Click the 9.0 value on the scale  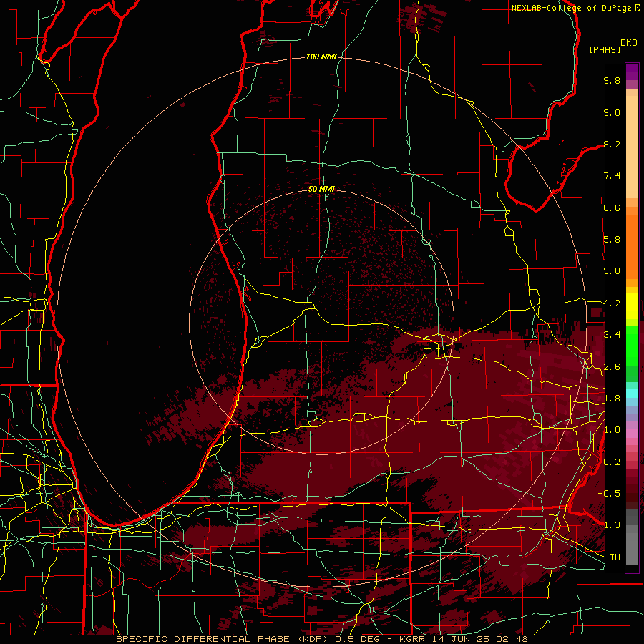pyautogui.click(x=612, y=112)
